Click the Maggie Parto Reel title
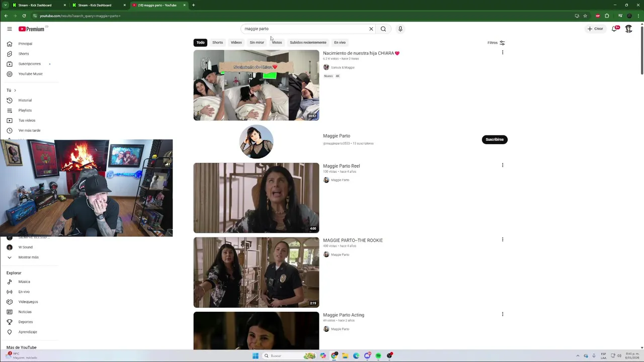Viewport: 644px width, 362px height. point(342,166)
